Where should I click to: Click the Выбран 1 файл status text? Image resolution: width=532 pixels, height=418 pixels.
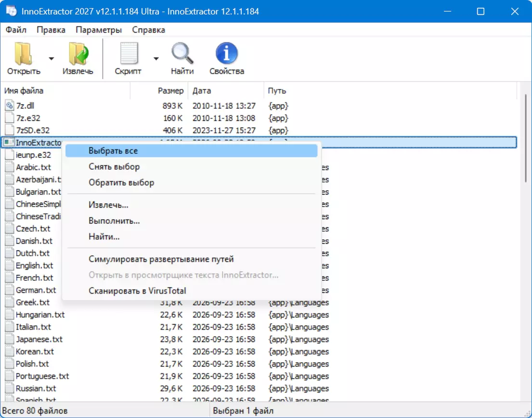(x=243, y=410)
